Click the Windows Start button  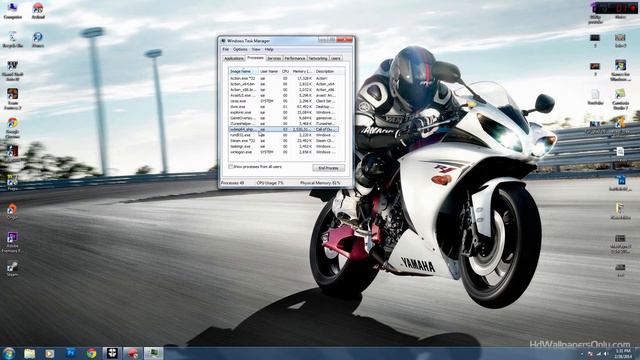pos(9,353)
